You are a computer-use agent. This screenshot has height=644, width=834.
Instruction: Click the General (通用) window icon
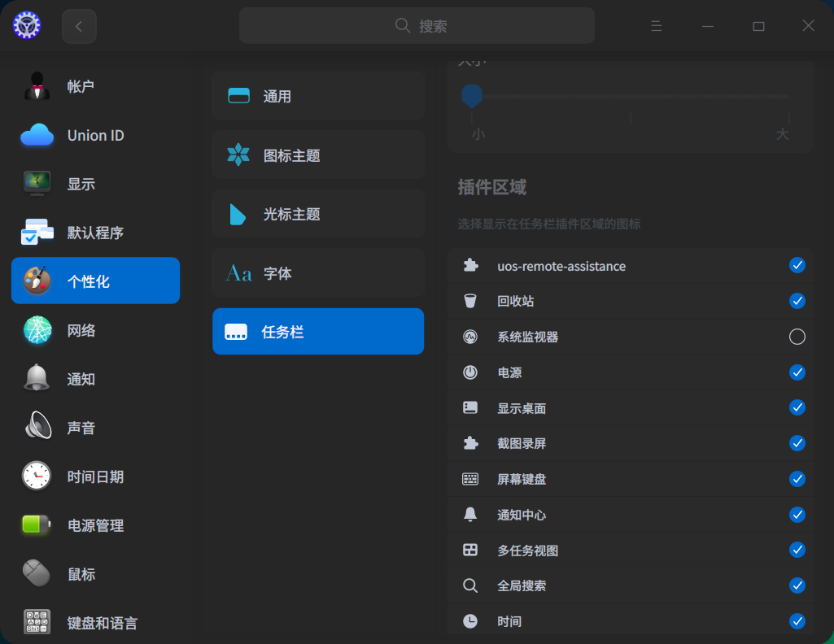point(239,96)
